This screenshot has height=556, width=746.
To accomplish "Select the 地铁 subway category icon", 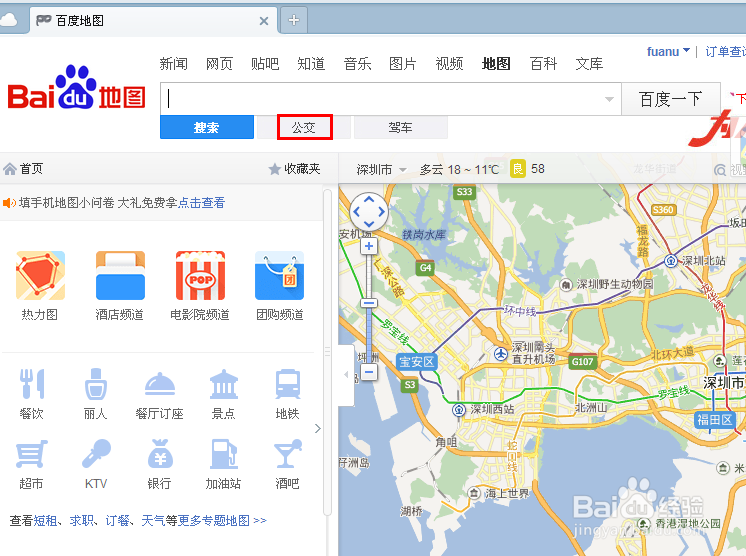I will pyautogui.click(x=288, y=384).
